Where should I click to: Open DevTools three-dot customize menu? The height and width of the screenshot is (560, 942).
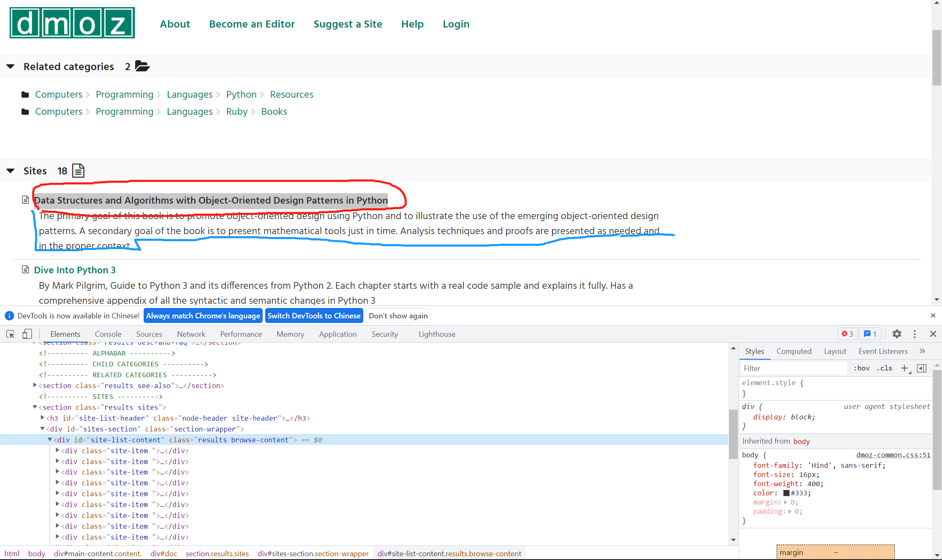915,334
